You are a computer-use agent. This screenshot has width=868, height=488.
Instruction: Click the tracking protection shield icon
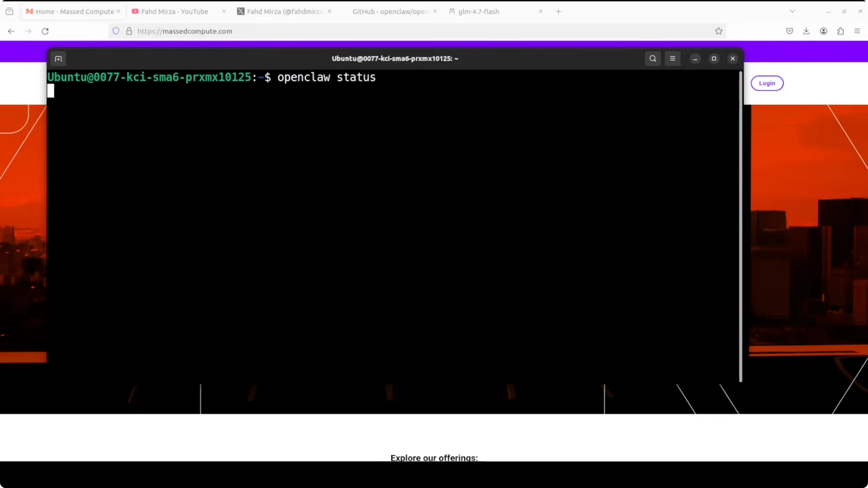coord(116,31)
